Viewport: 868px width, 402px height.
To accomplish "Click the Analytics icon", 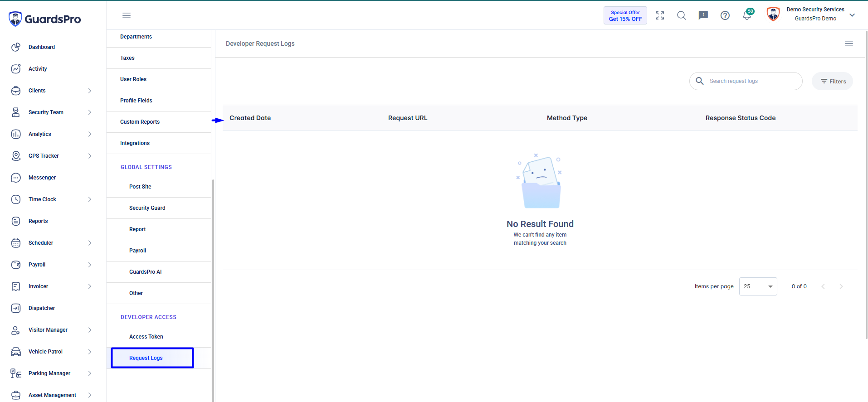I will pos(16,134).
